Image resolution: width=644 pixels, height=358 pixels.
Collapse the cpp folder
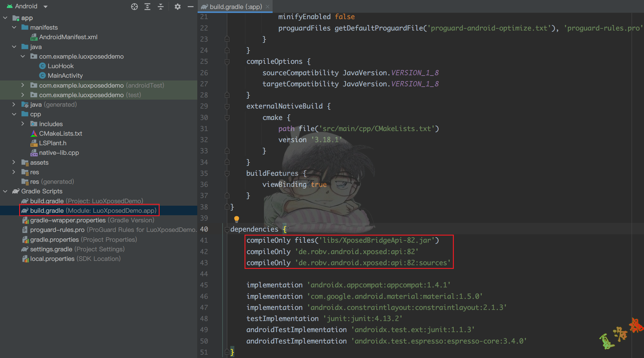(14, 114)
